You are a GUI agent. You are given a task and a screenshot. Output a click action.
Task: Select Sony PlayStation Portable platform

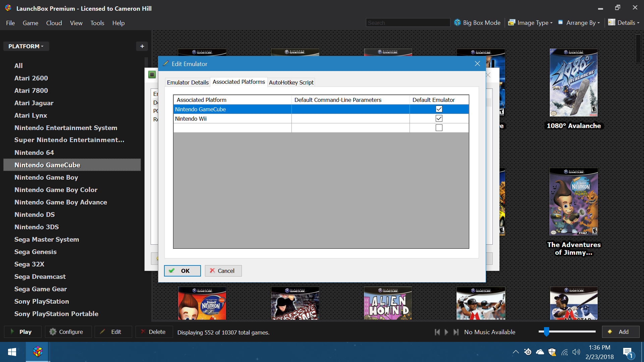pos(56,314)
